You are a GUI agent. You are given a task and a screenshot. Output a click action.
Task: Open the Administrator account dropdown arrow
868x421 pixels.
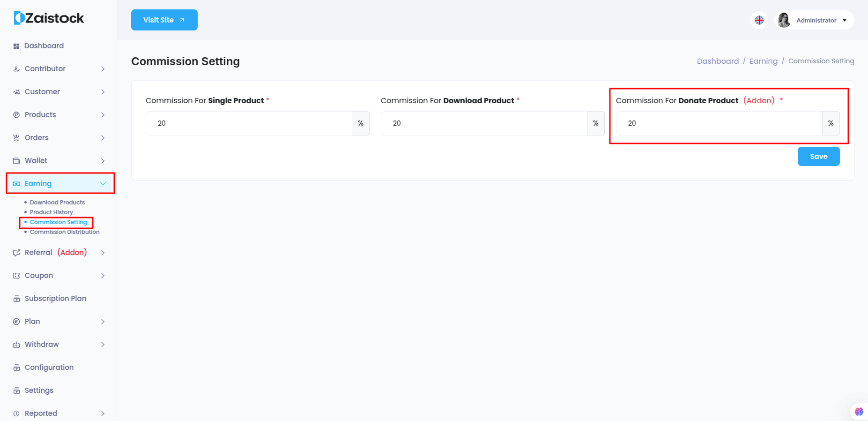[x=845, y=20]
